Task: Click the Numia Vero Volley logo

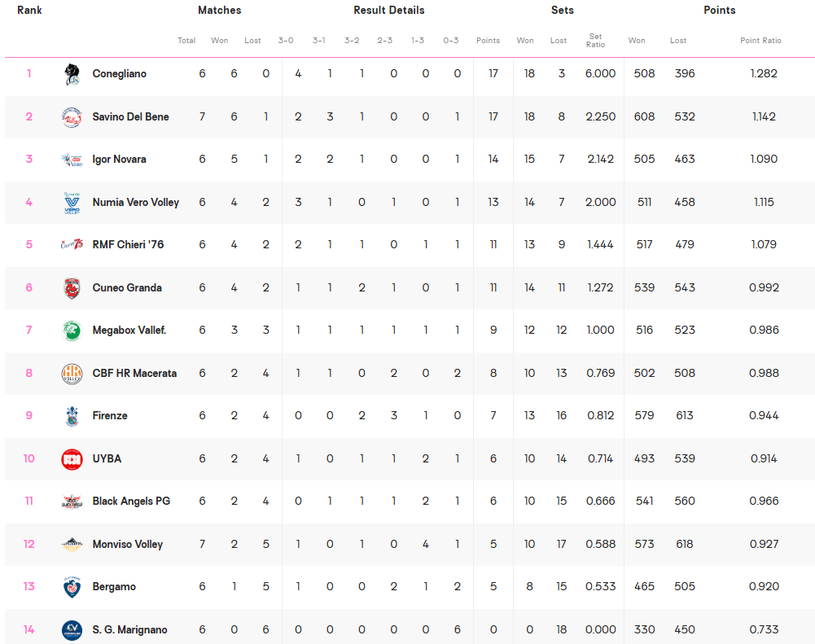Action: [x=72, y=203]
